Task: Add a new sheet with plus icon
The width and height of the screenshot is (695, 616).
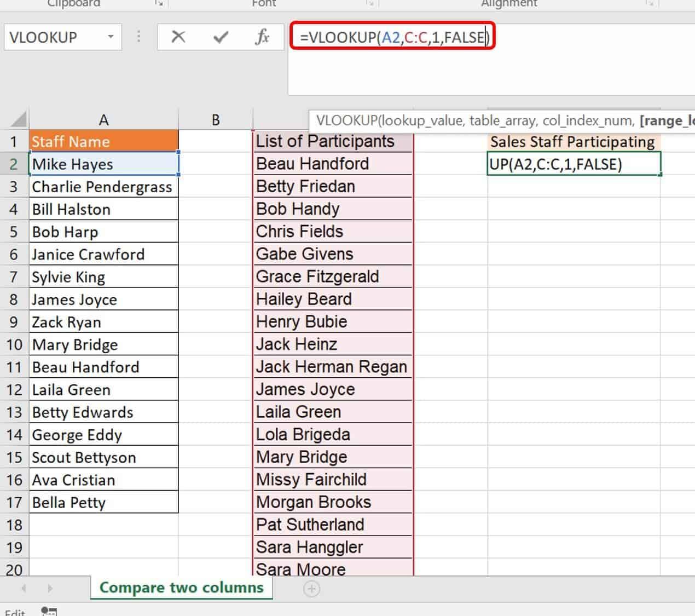Action: [x=311, y=589]
